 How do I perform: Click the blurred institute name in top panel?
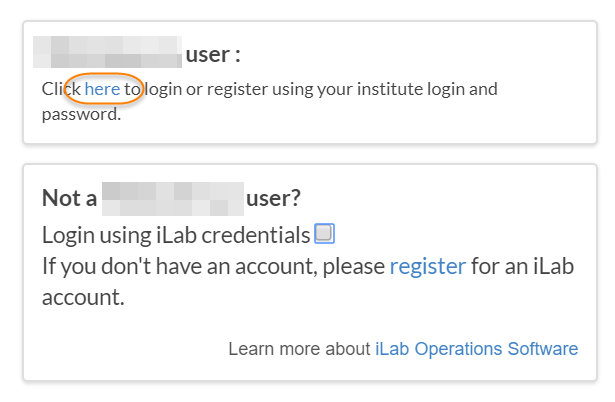(108, 52)
